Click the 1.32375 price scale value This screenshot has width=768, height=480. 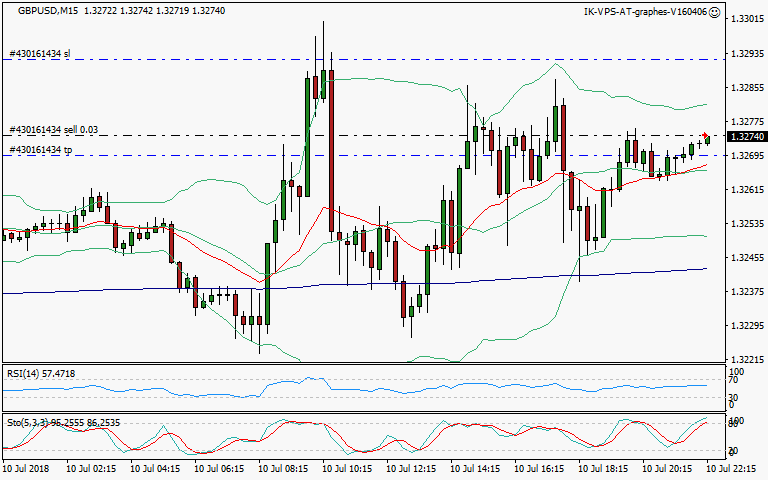coord(747,292)
